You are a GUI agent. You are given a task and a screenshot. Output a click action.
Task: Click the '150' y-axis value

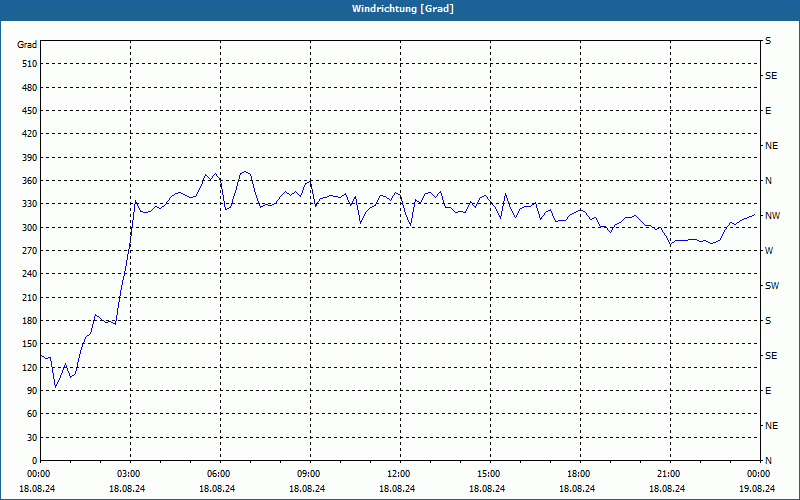pyautogui.click(x=30, y=344)
